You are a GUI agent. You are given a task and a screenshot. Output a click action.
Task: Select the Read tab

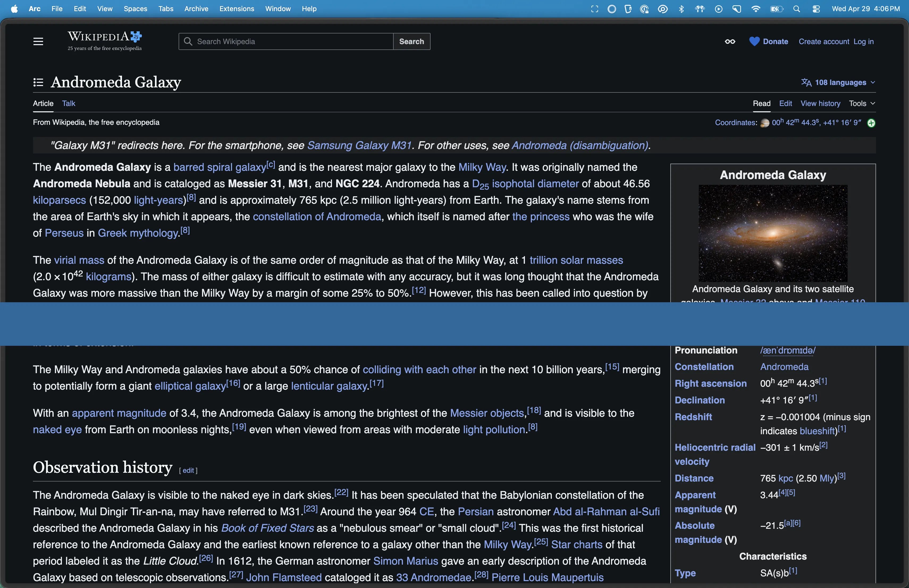(761, 103)
